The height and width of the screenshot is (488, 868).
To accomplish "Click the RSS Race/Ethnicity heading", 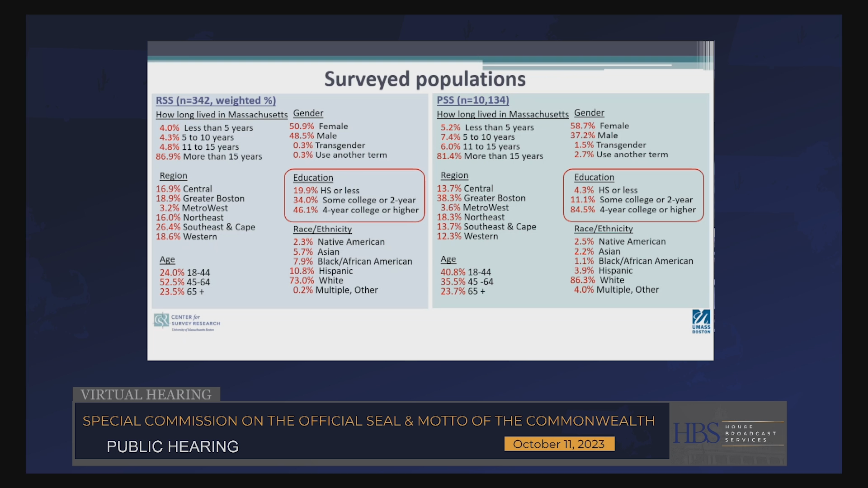I will (322, 229).
